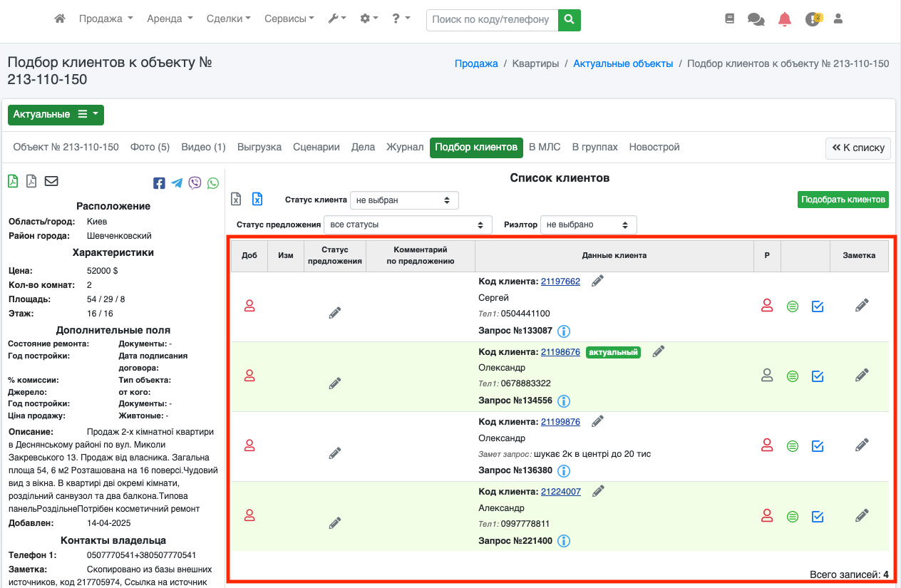Toggle the blue checkbox for client 21198676
Viewport: 901px width, 588px height.
pos(818,376)
